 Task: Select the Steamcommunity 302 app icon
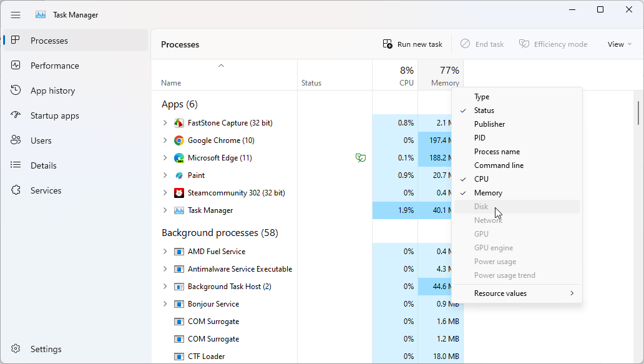point(179,193)
